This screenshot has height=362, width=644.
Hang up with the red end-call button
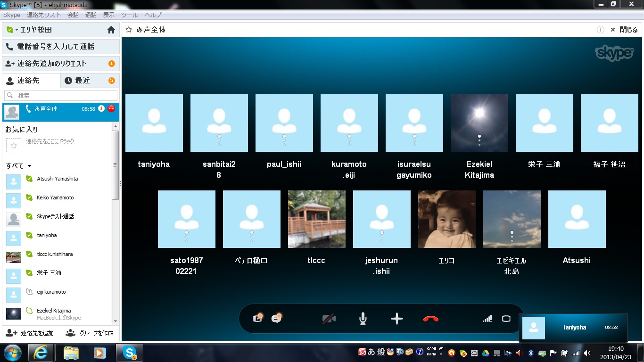431,319
